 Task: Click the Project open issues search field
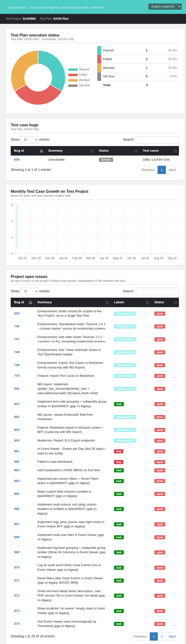click(157, 291)
